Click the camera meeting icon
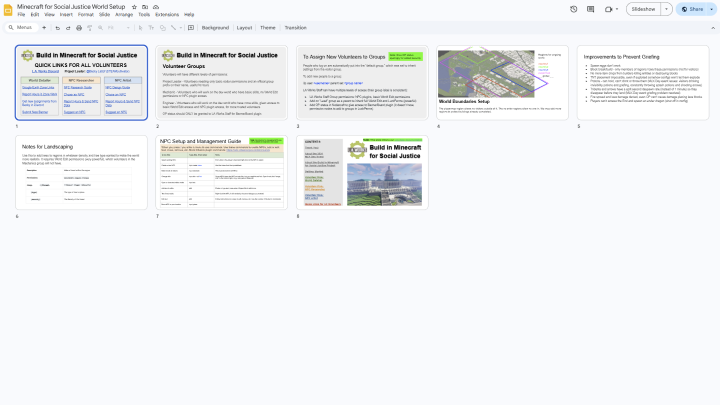The width and height of the screenshot is (720, 405). (608, 9)
